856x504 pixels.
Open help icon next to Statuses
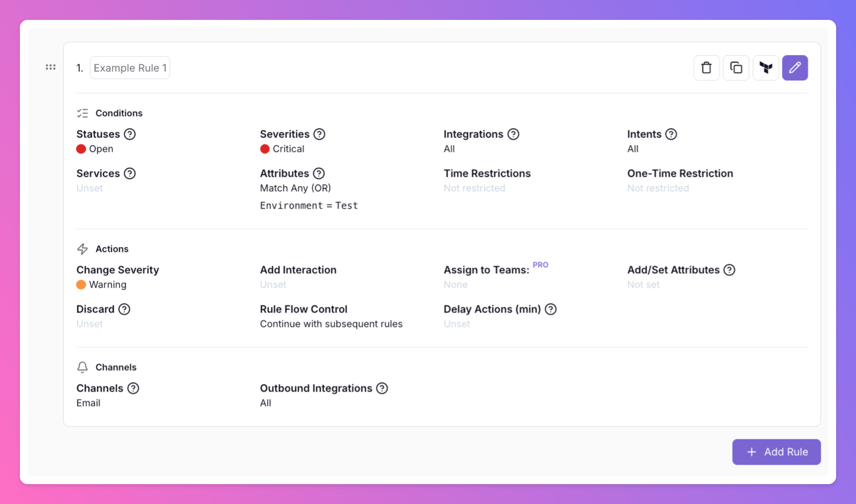tap(130, 134)
